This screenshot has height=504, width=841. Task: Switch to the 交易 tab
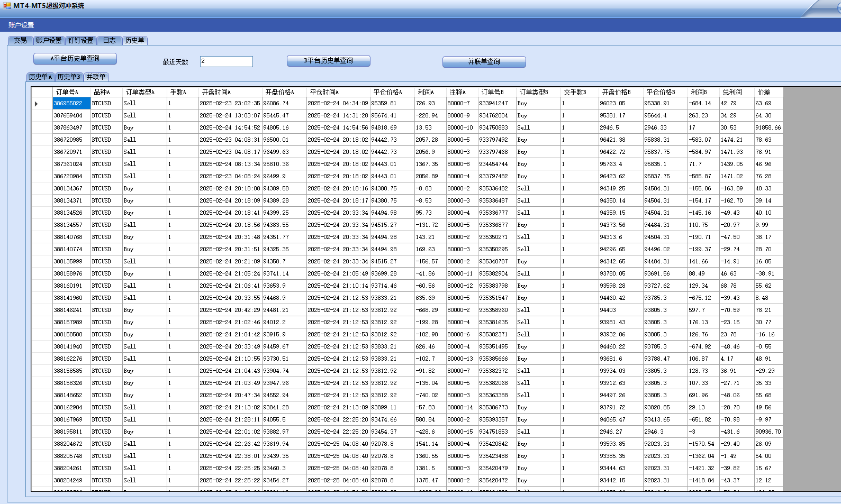tap(21, 40)
